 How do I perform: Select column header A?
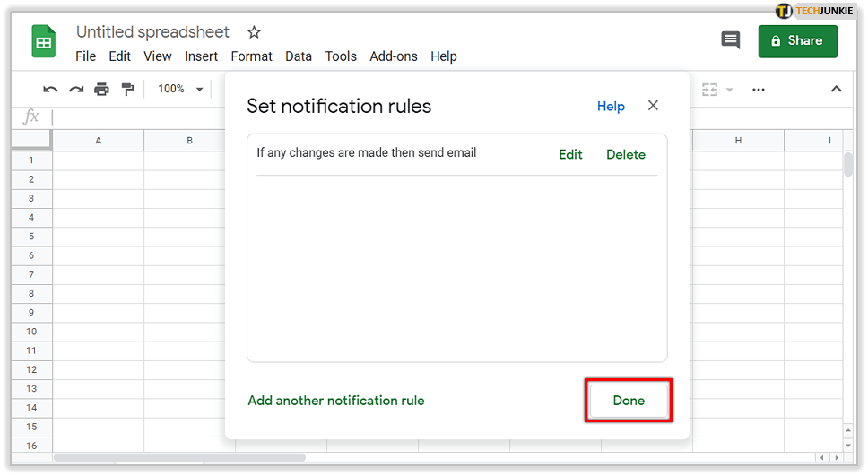98,141
